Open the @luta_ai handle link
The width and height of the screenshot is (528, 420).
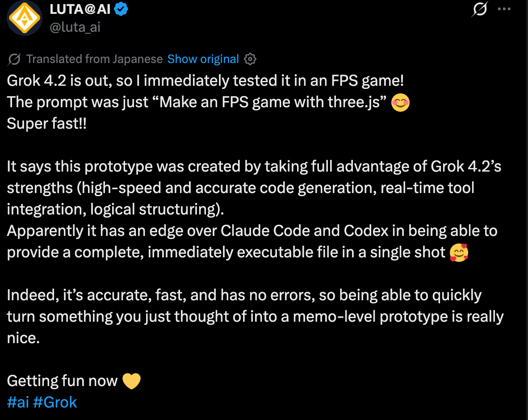pyautogui.click(x=75, y=27)
